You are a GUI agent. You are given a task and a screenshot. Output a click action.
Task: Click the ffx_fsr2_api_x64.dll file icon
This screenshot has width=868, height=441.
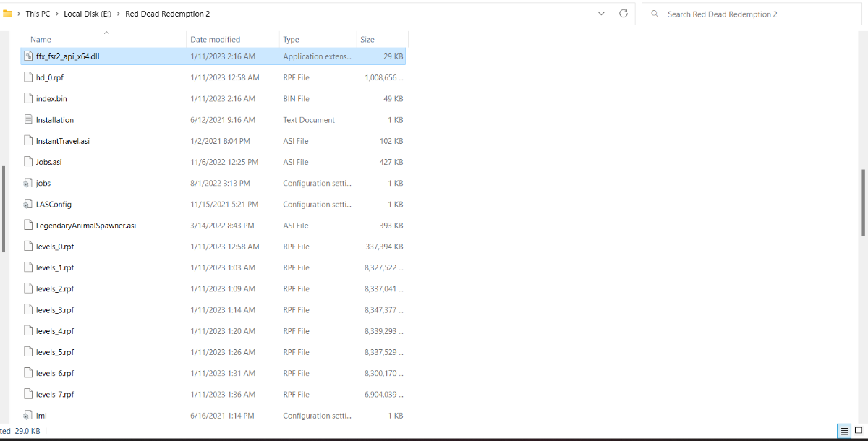(28, 56)
